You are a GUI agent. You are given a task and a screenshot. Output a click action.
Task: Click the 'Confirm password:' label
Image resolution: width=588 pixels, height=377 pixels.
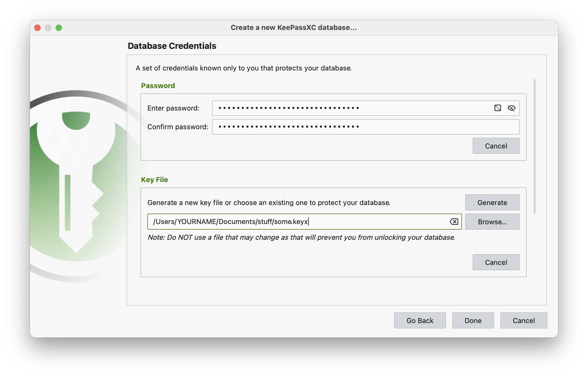pos(178,127)
